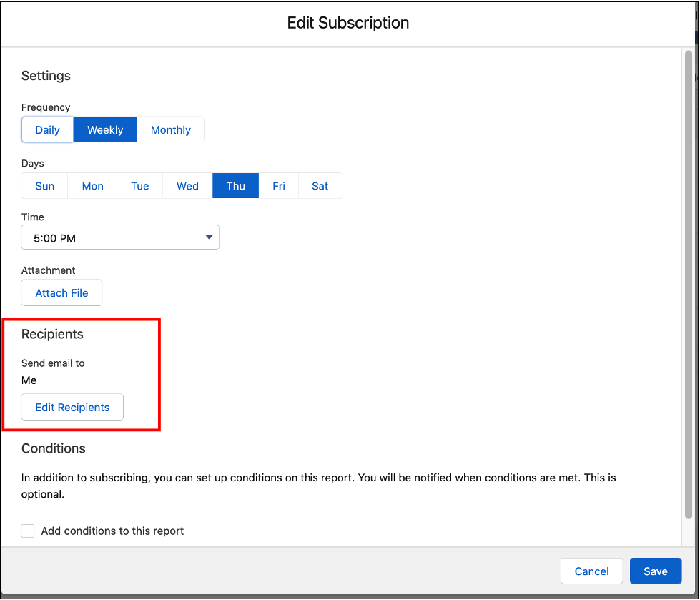The height and width of the screenshot is (600, 700).
Task: Select Sunday in the Days row
Action: coord(44,185)
